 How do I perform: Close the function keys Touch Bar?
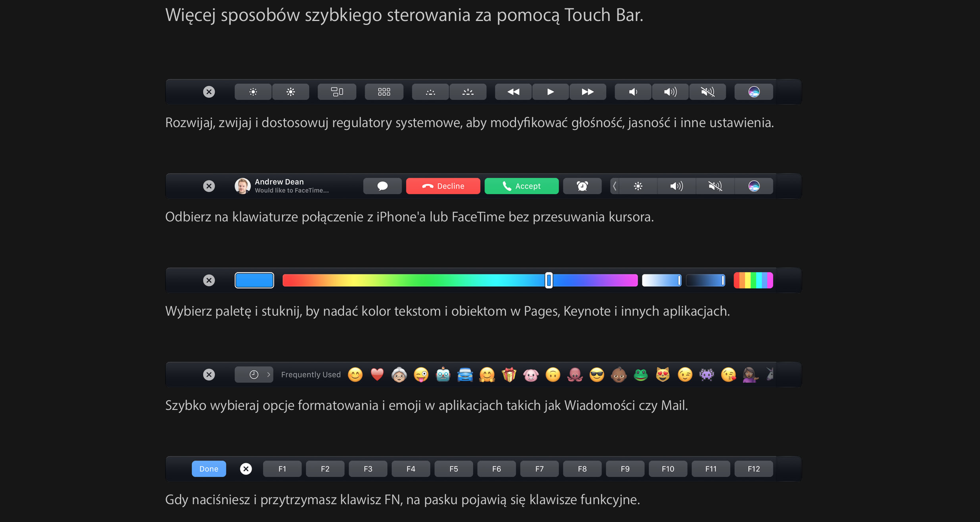click(246, 469)
